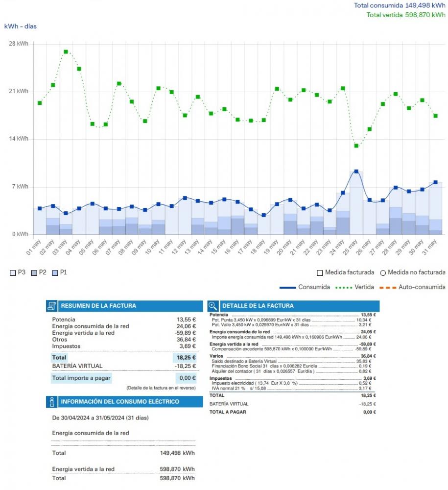
Task: Click the kWh - días chart title
Action: pyautogui.click(x=20, y=26)
